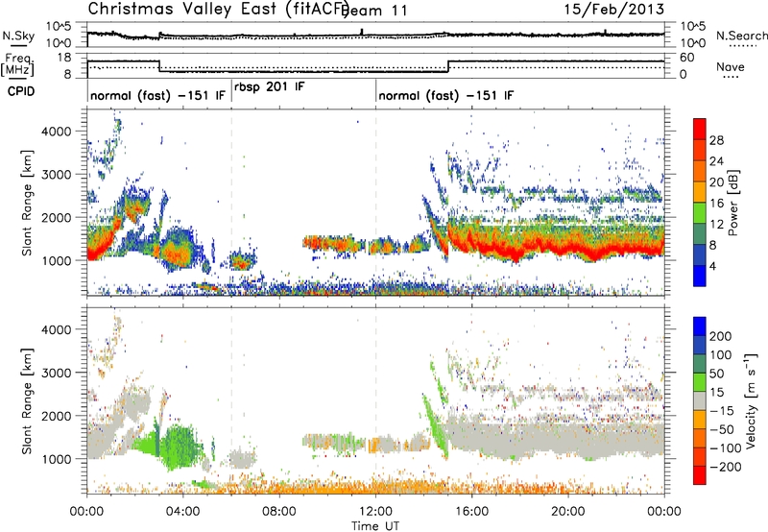The width and height of the screenshot is (768, 532).
Task: Click the first 'normal (fast) -151 IF' label
Action: [157, 95]
